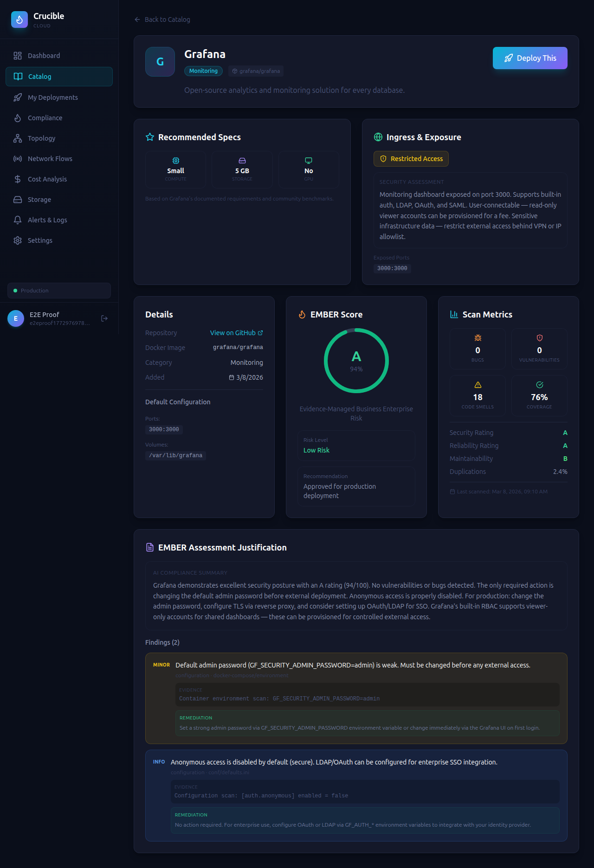
Task: Click the My Deployments rocket icon
Action: [x=18, y=97]
